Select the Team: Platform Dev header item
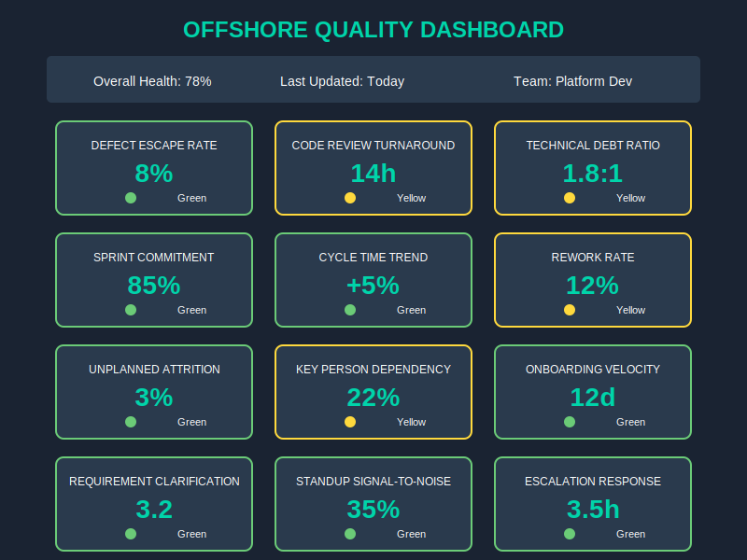Image resolution: width=747 pixels, height=560 pixels. [573, 81]
